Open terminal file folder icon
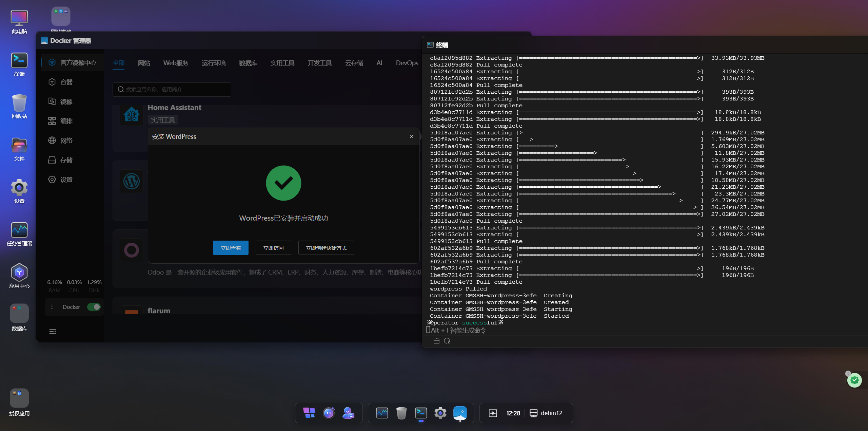This screenshot has width=868, height=431. (436, 341)
